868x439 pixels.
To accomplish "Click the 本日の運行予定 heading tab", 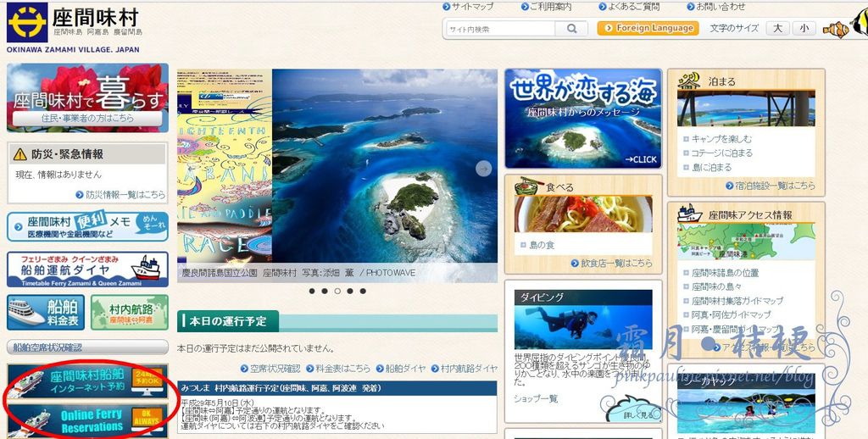I will click(228, 321).
